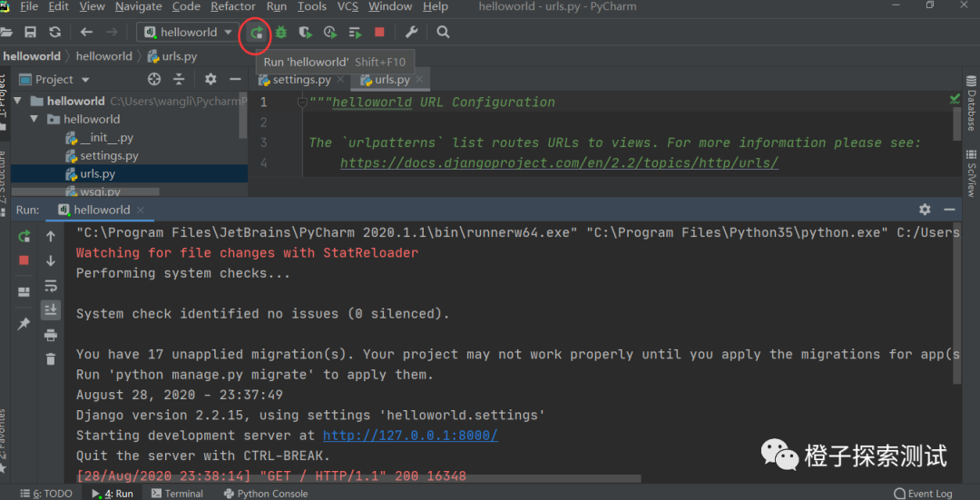Run helloworld using the toolbar run icon
Viewport: 980px width, 500px height.
(x=256, y=33)
